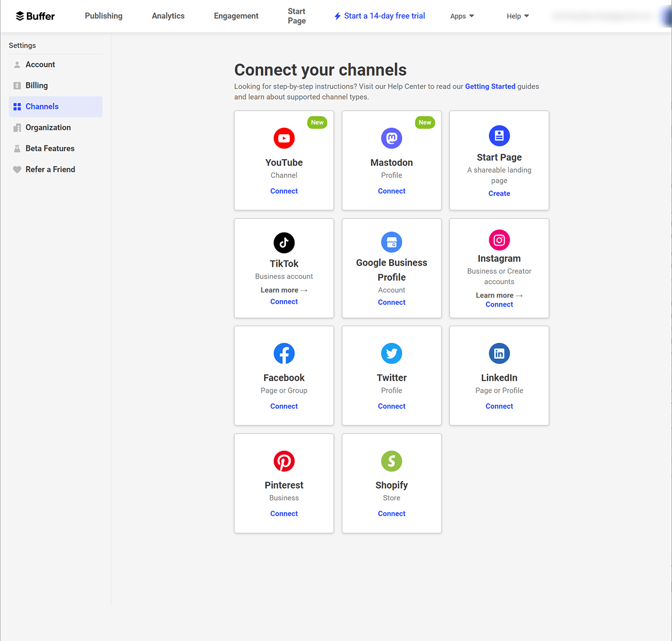Click the YouTube channel icon
The image size is (672, 641).
(284, 139)
